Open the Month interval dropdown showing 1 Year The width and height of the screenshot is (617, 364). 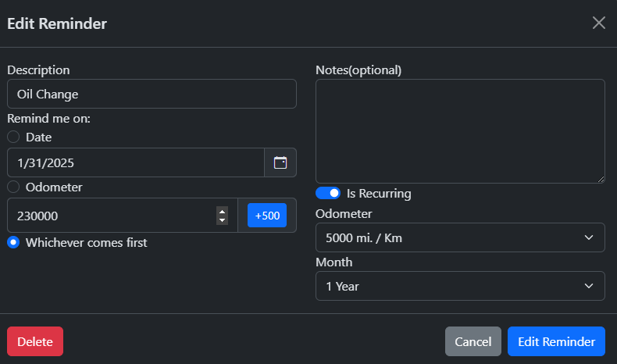460,286
